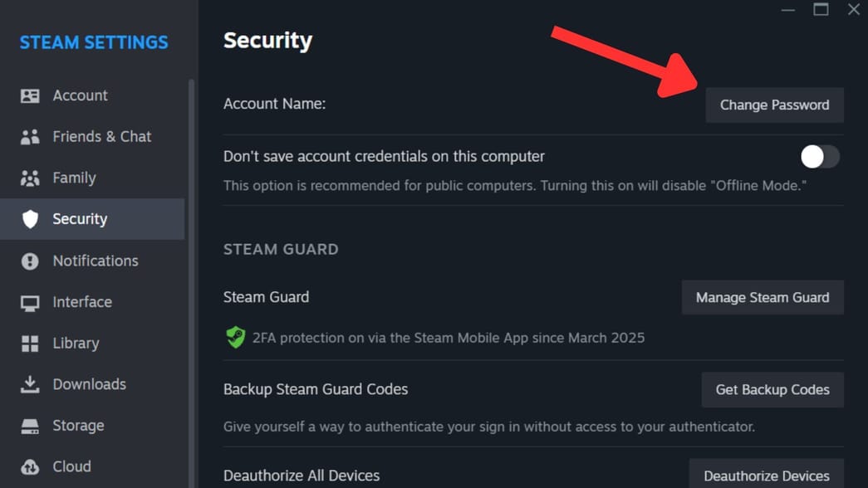Enable the don't save account credentials toggle
This screenshot has width=868, height=488.
pos(820,156)
